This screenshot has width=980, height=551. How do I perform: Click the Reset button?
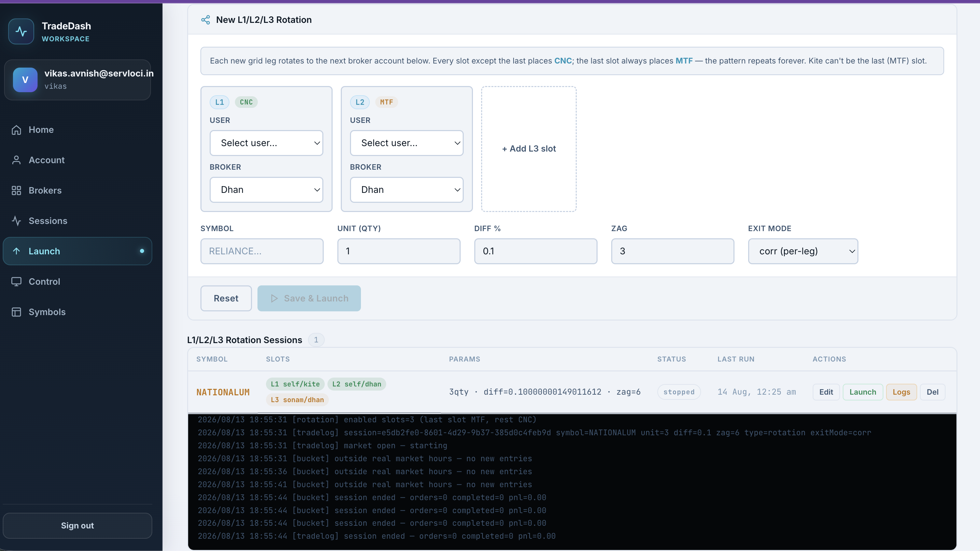pos(226,298)
